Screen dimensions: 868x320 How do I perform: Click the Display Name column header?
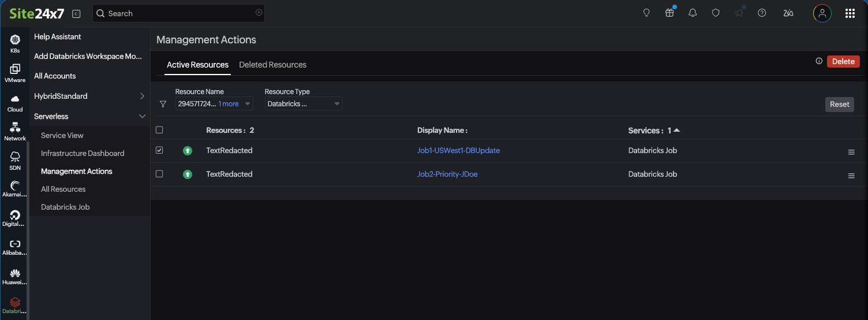tap(442, 130)
